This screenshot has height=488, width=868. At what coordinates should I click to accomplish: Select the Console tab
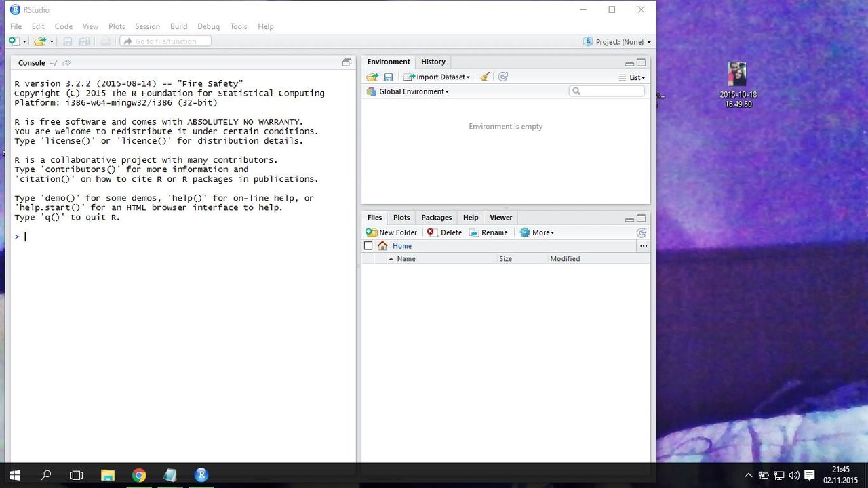tap(32, 63)
